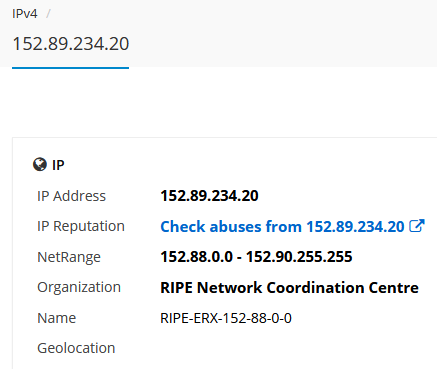Select the 152.89.234.20 page title tab
Viewport: 437px width, 369px height.
click(x=71, y=44)
